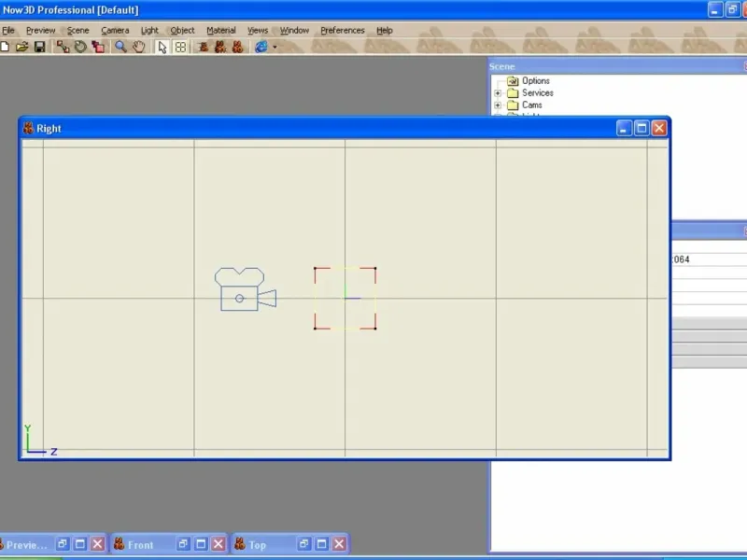Close the minimized Top window
Viewport: 747px width, 560px height.
point(340,544)
